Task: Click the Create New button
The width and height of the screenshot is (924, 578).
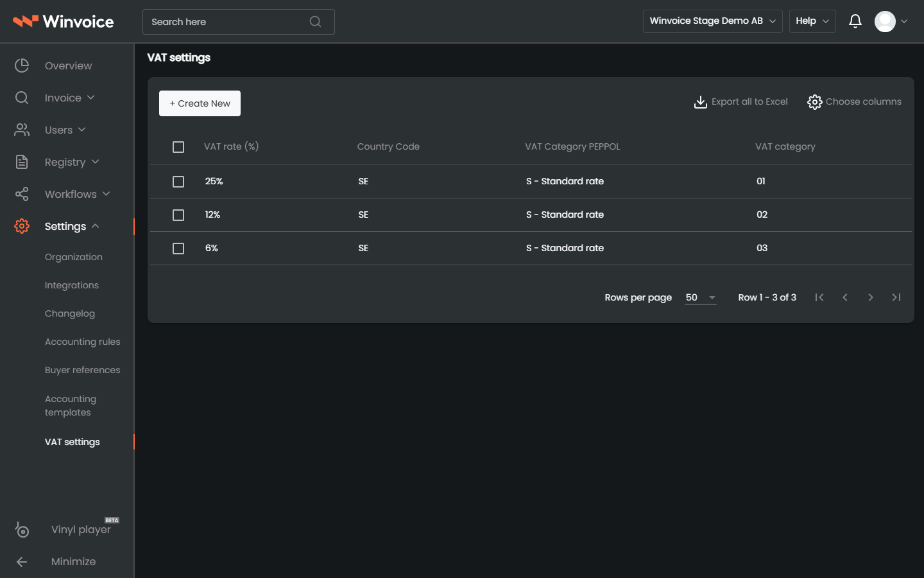Action: click(x=200, y=103)
